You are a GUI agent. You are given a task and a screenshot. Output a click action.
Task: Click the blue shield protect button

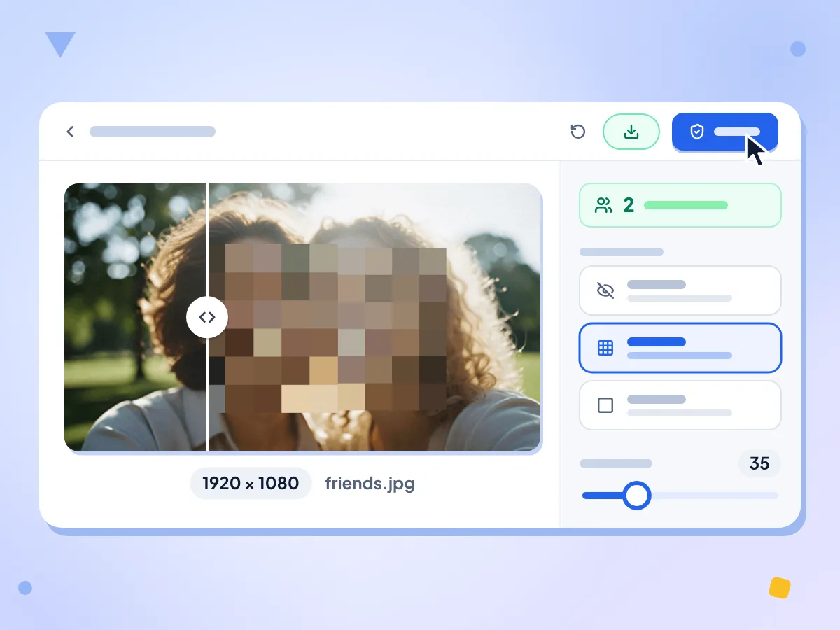pyautogui.click(x=725, y=132)
